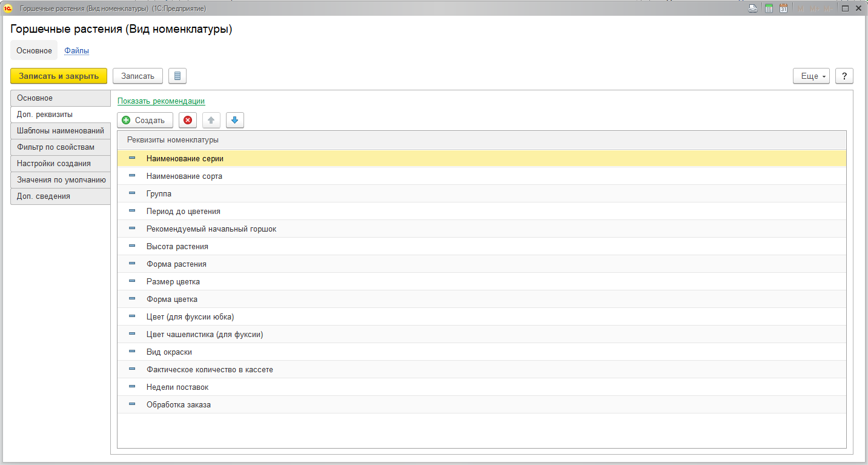Open the report list icon beside Записать
868x465 pixels.
click(x=177, y=76)
